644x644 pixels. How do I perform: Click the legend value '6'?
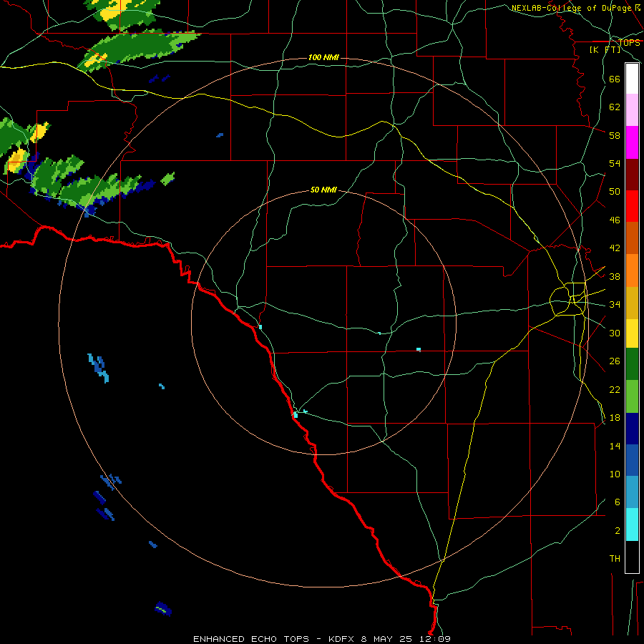618,502
